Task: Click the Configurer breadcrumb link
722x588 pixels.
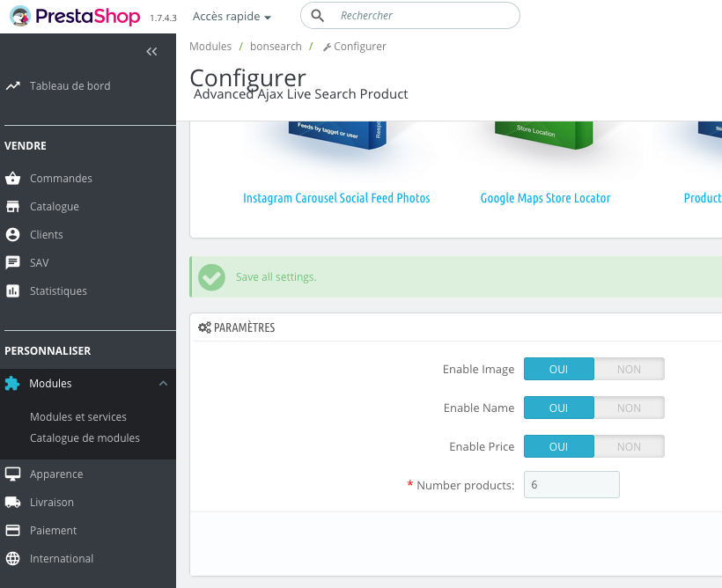Action: (355, 47)
